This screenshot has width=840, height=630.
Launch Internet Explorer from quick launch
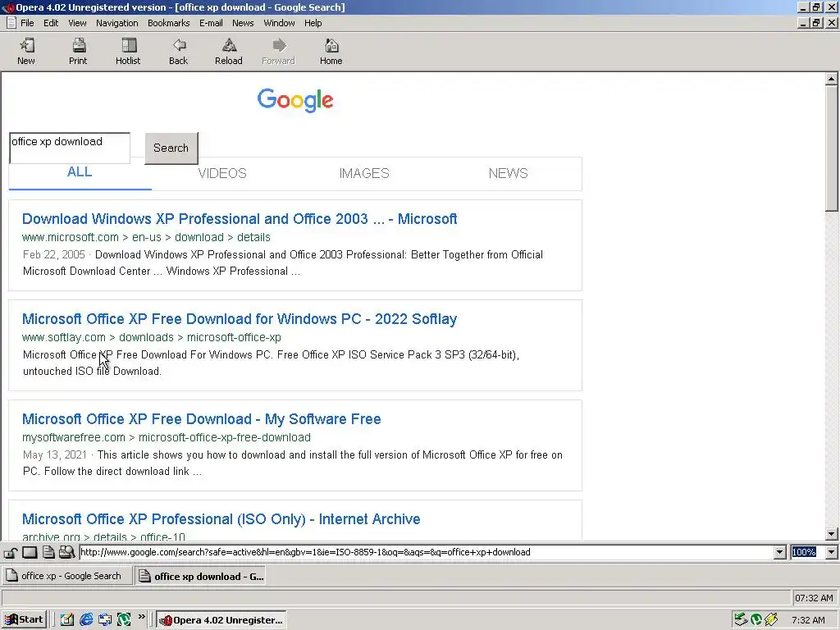tap(85, 620)
